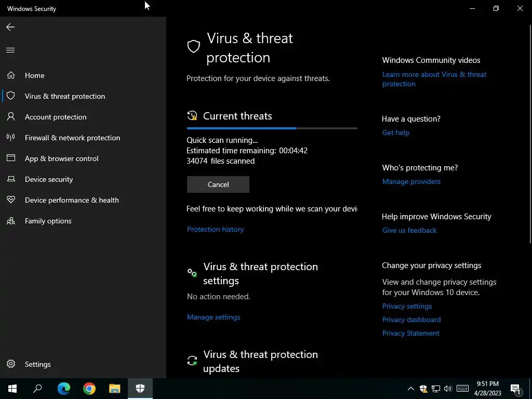Click Give us feedback link
This screenshot has height=399, width=532.
point(409,230)
